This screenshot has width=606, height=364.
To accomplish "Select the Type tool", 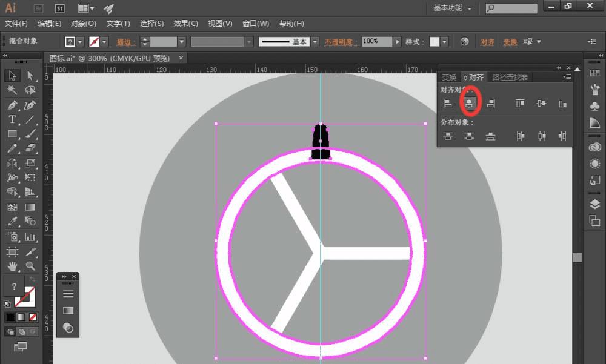I will [12, 119].
